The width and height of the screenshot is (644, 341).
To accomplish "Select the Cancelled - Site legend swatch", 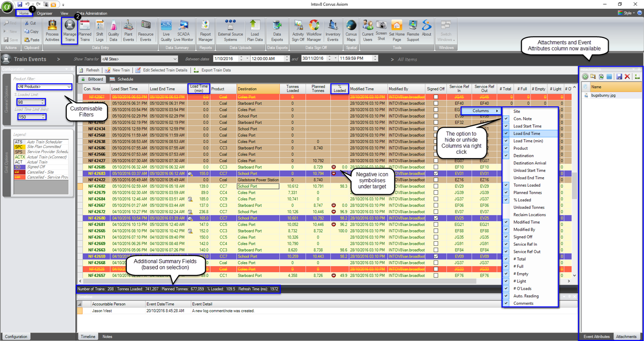I will point(19,172).
